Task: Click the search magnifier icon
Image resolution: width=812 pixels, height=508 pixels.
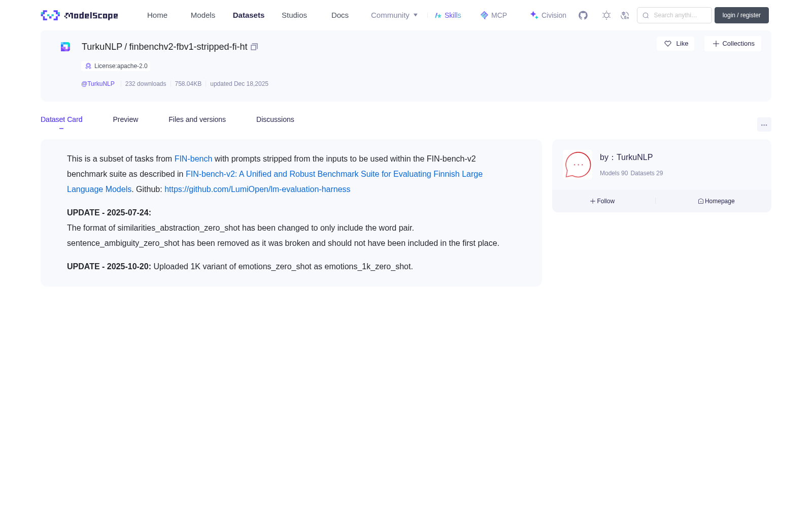Action: pos(646,15)
